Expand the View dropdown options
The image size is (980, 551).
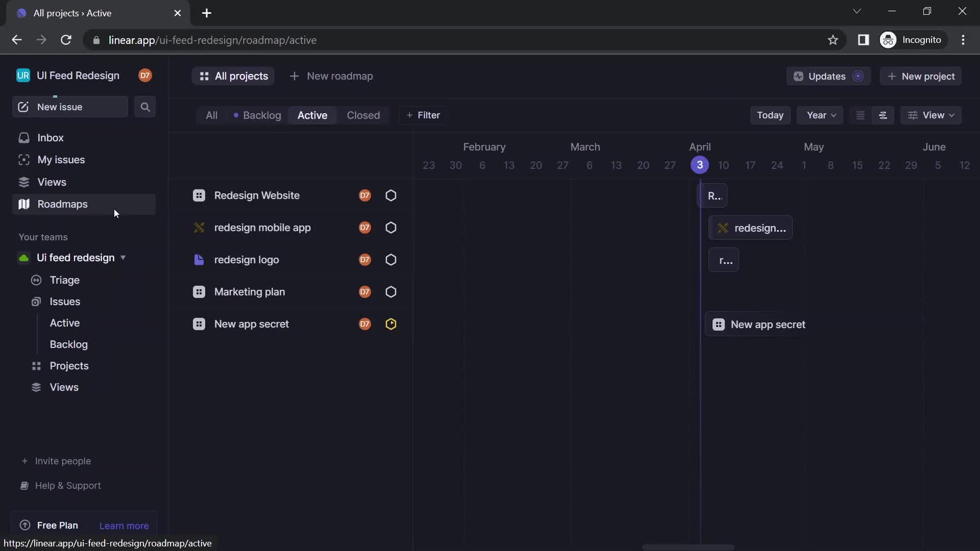932,114
